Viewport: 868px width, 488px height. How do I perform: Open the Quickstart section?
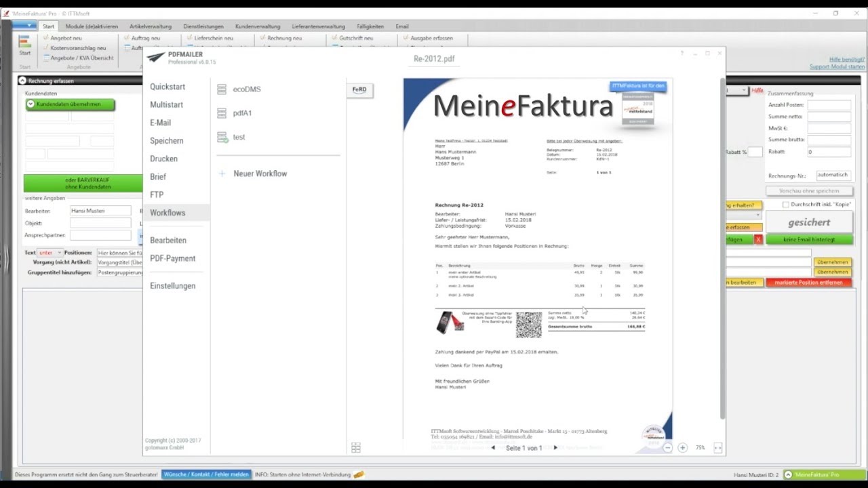(167, 87)
